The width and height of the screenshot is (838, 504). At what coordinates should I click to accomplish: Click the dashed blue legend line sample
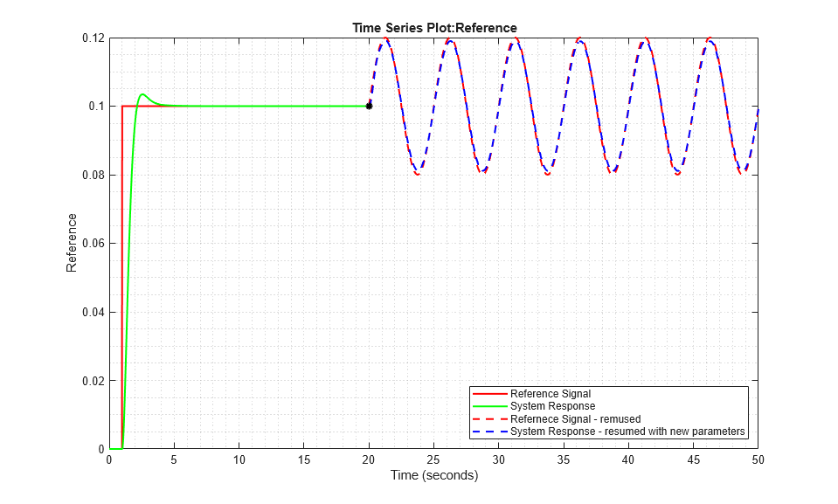tap(489, 432)
